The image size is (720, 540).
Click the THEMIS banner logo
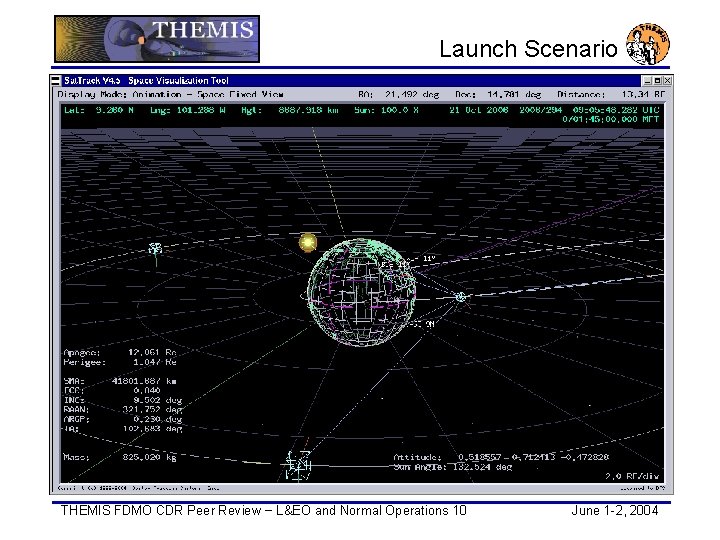pos(157,39)
